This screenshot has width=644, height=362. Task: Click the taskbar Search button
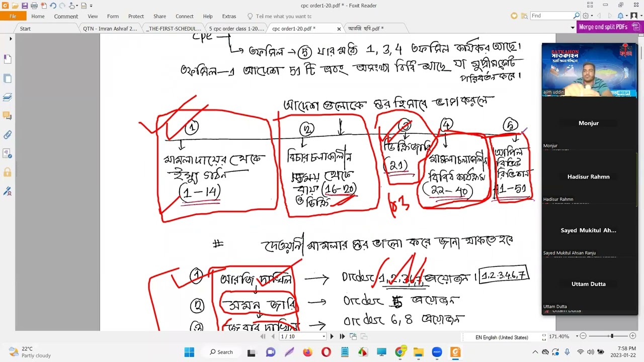click(x=221, y=352)
